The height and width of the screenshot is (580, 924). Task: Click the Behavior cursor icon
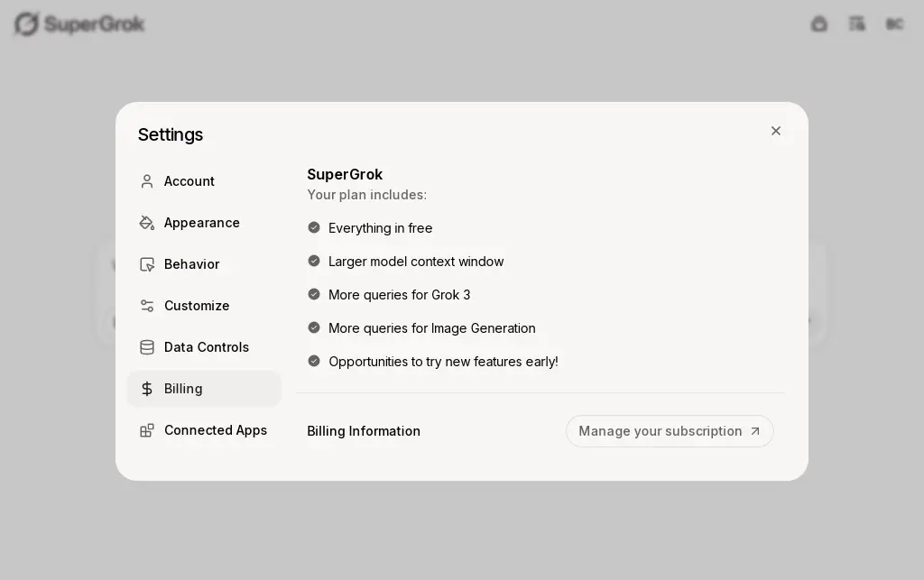coord(147,264)
